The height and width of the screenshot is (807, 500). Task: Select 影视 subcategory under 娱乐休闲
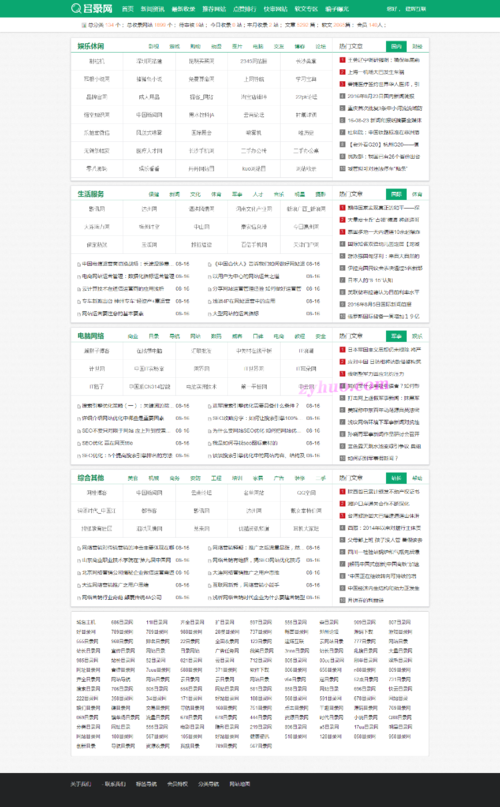153,46
